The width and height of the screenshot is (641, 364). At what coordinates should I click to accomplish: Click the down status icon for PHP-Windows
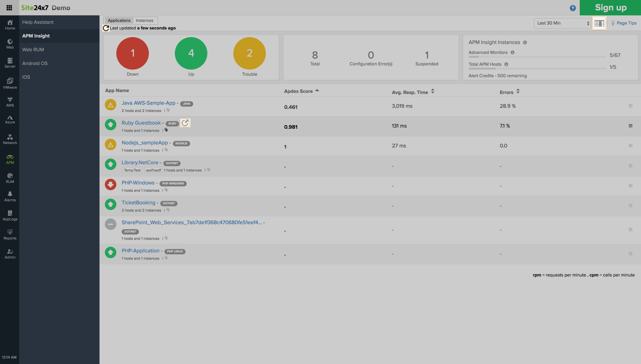click(x=111, y=184)
